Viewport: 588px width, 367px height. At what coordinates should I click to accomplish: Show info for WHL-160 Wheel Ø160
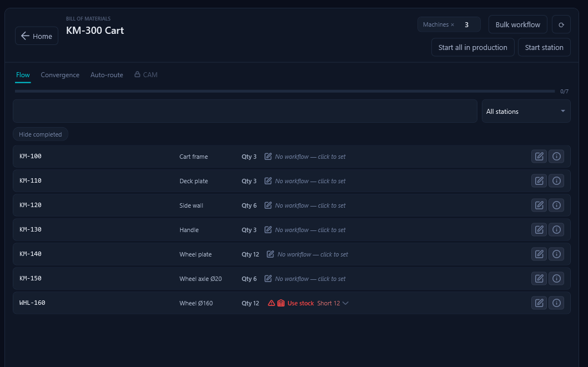coord(556,303)
